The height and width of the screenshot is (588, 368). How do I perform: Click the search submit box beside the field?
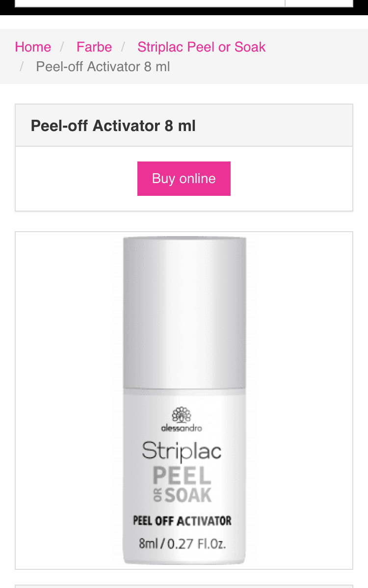319,3
